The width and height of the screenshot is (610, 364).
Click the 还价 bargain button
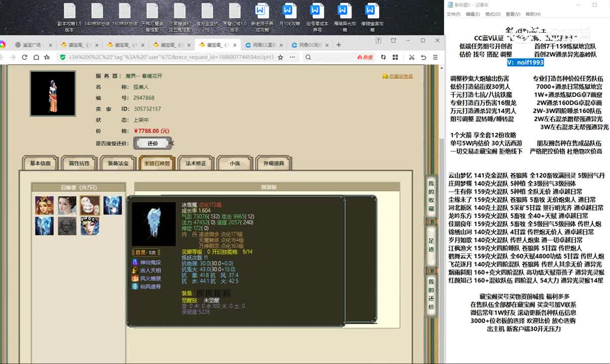tap(153, 143)
